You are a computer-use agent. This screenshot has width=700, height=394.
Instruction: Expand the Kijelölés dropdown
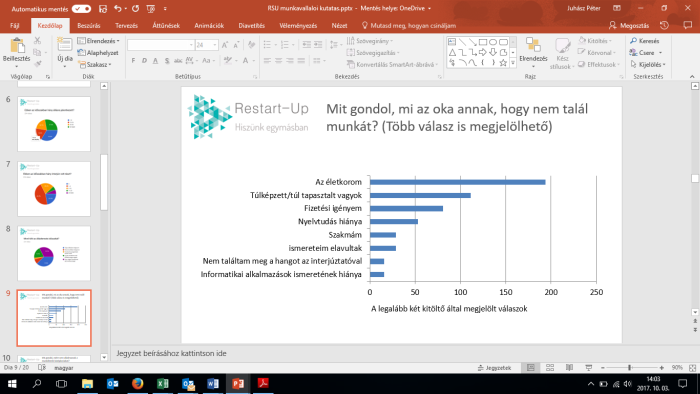click(648, 65)
